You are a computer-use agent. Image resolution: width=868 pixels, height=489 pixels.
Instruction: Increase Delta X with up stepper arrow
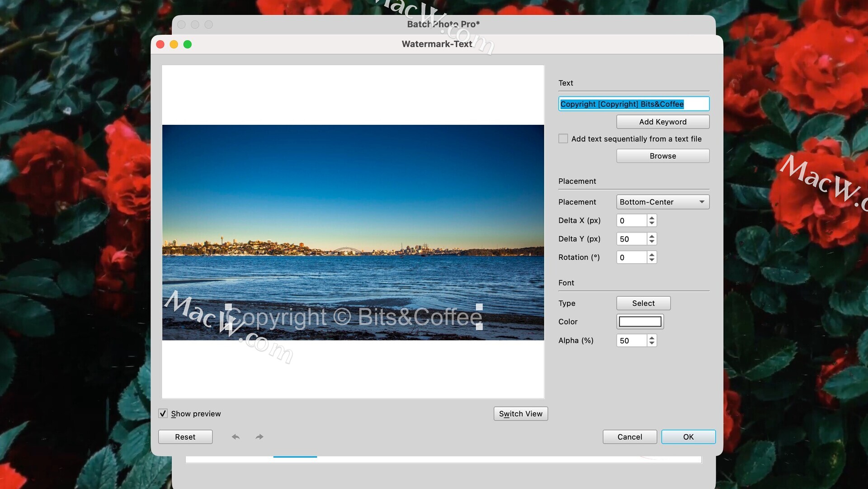[651, 218]
